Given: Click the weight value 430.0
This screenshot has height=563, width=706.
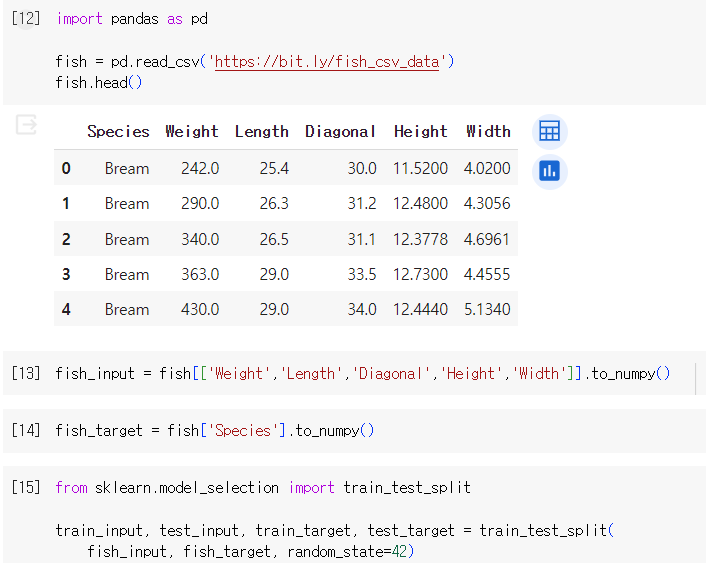Looking at the screenshot, I should 200,309.
